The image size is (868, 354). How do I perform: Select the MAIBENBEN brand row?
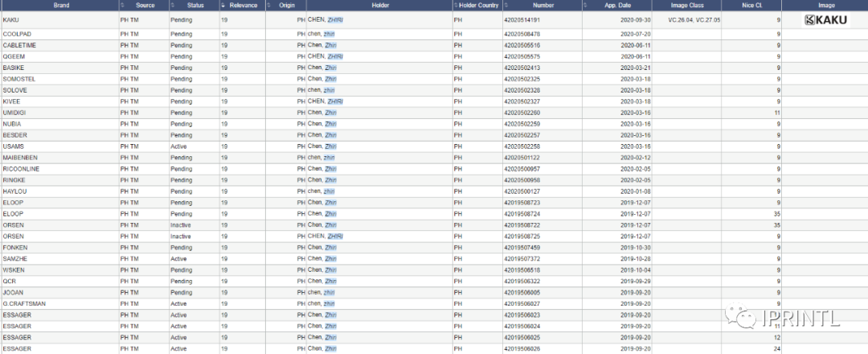[434, 158]
